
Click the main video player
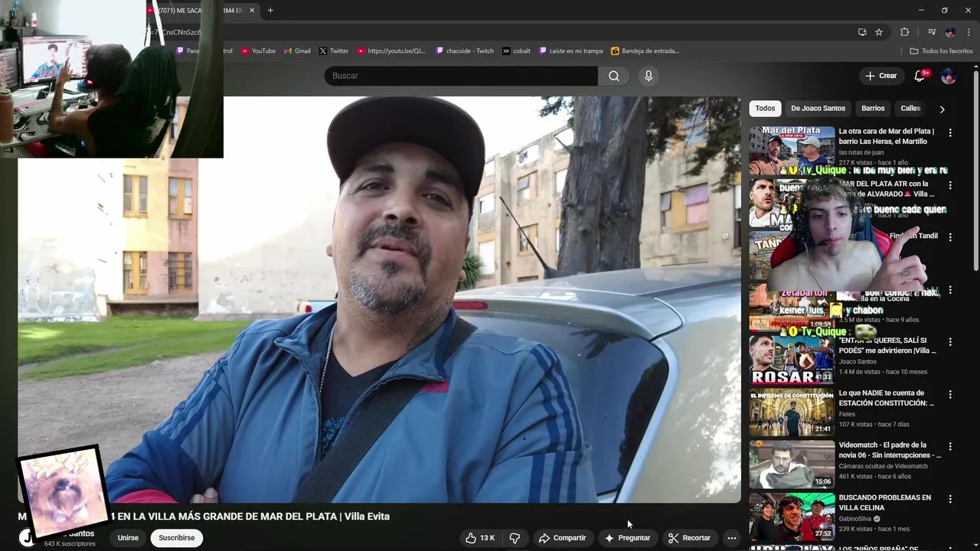tap(379, 299)
